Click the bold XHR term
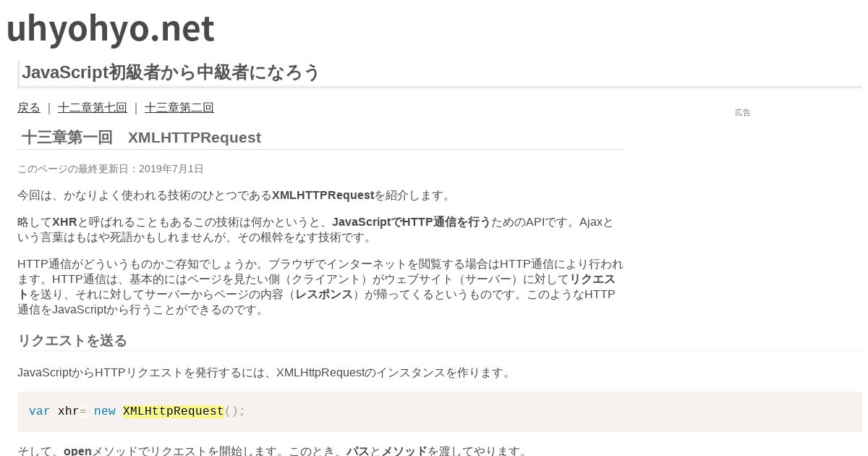The width and height of the screenshot is (868, 456). [64, 222]
